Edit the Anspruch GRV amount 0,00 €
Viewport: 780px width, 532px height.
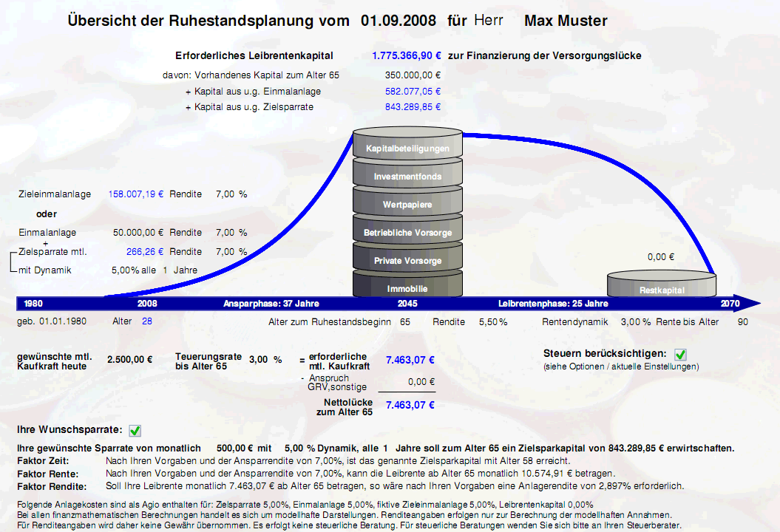point(421,382)
